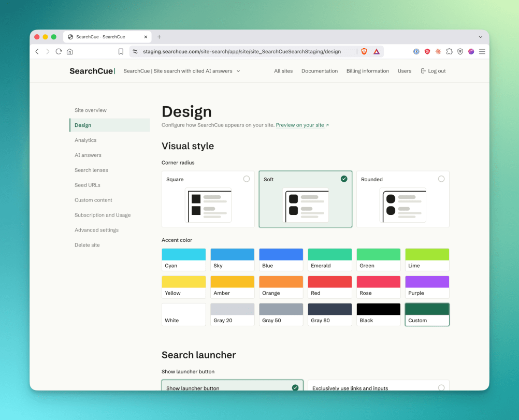Click the gray shield extension icon

[460, 52]
